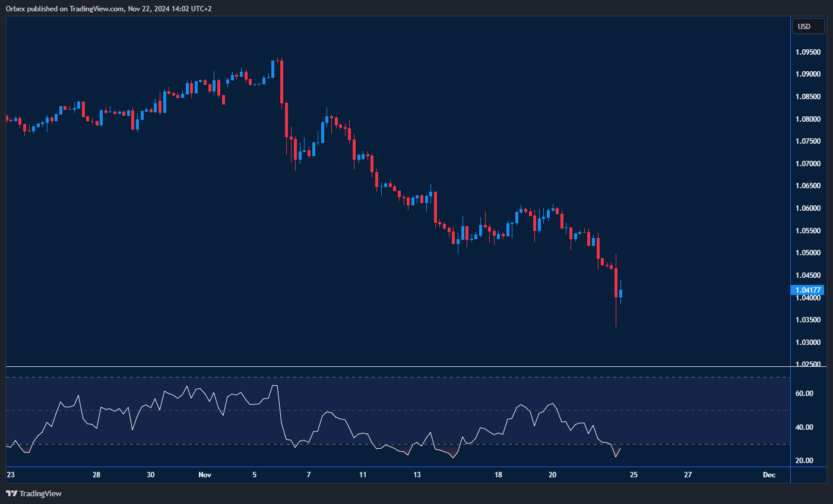Screen dimensions: 833x504
Task: Pick the 1.07500 price scale label
Action: (x=808, y=141)
